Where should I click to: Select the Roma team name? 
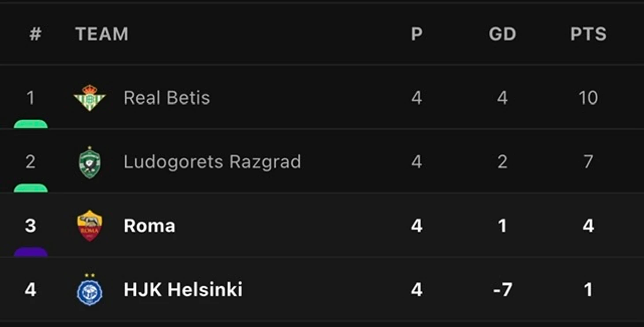(150, 226)
